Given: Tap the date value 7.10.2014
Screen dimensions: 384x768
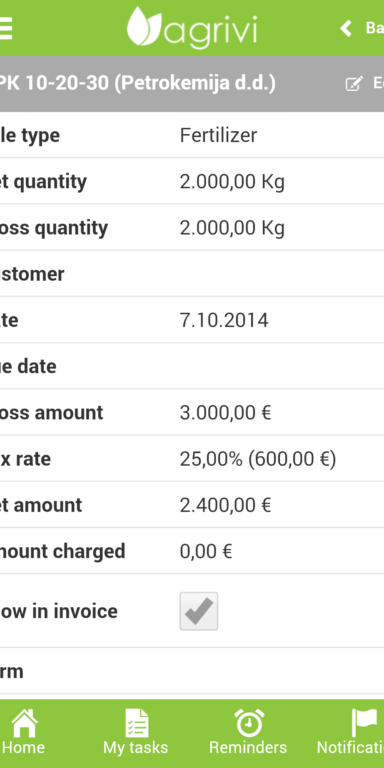Looking at the screenshot, I should point(224,320).
